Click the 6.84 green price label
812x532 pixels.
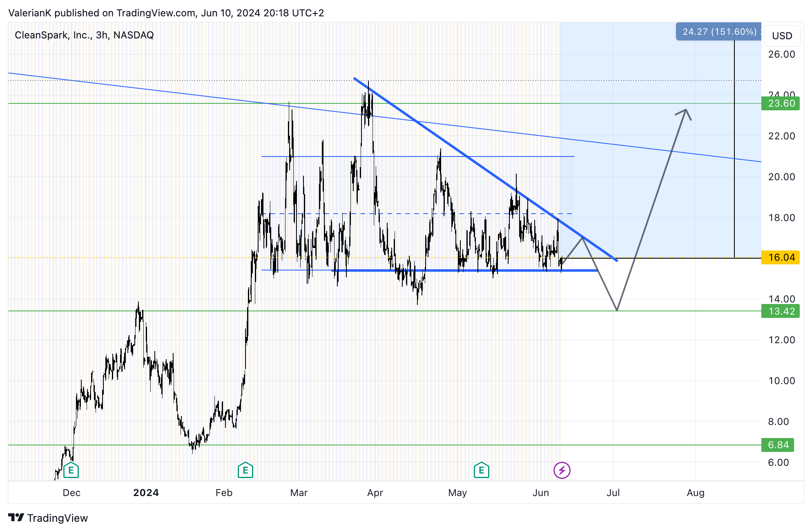click(x=778, y=445)
